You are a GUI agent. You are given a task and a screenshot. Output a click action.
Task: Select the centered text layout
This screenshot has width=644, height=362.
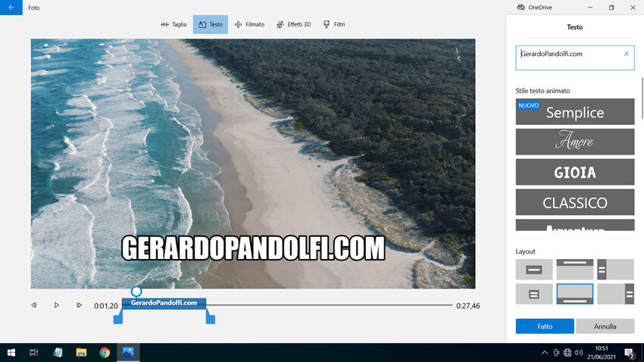(x=534, y=270)
